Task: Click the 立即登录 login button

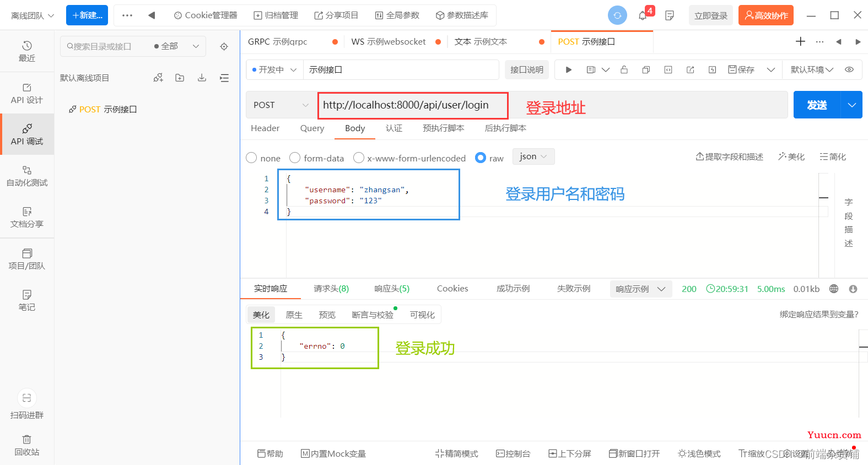Action: point(711,15)
